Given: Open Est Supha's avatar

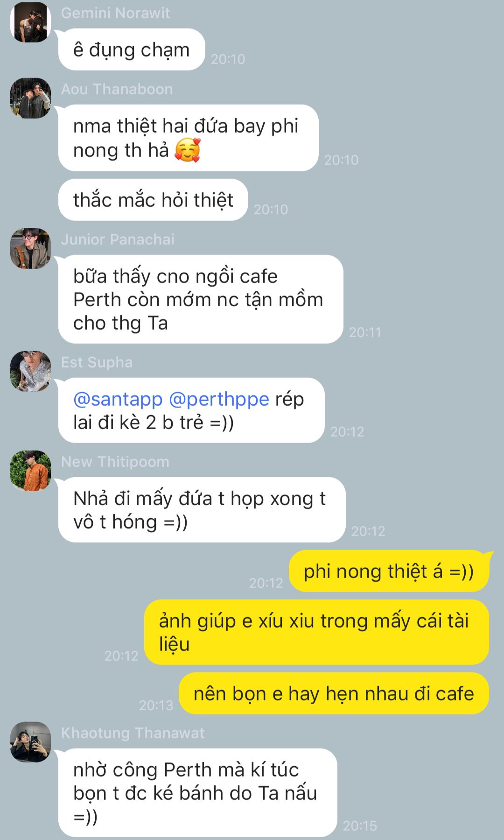Looking at the screenshot, I should [30, 371].
